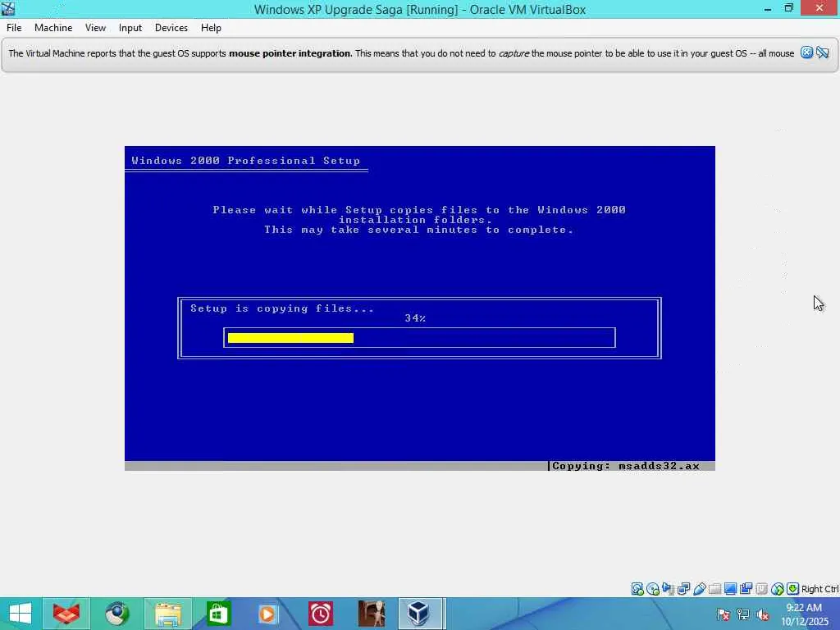The width and height of the screenshot is (840, 630).
Task: Click the 'Windows 2000 Professional Setup' heading
Action: pyautogui.click(x=246, y=161)
